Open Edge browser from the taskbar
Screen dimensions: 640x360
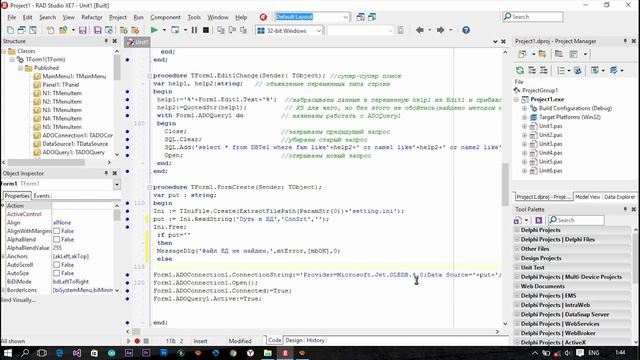coord(60,353)
